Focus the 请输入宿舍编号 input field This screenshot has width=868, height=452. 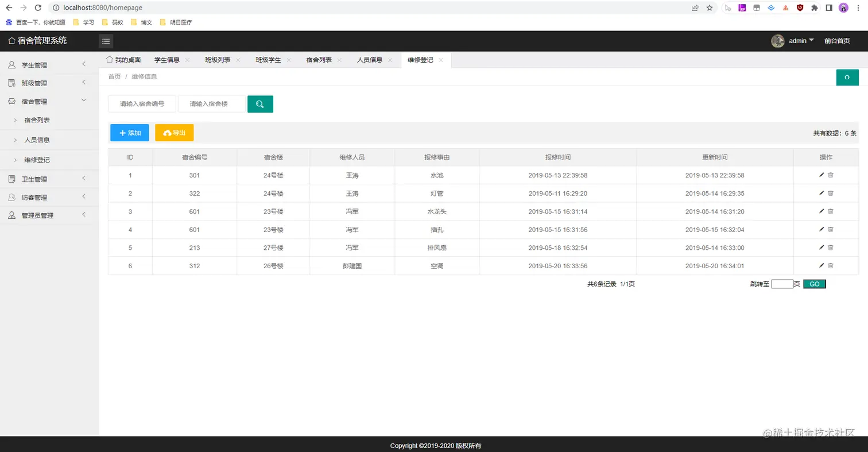[142, 104]
